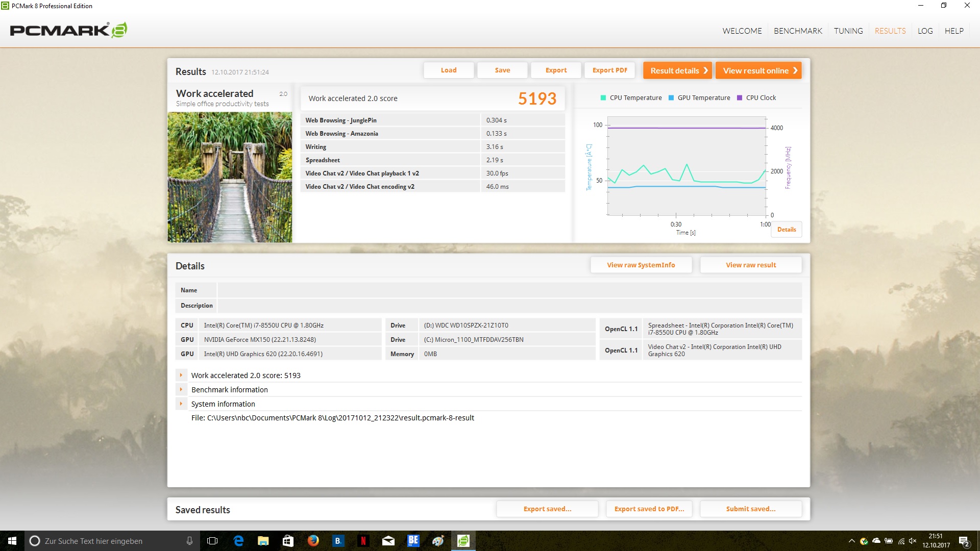Expand Benchmark information section
980x551 pixels.
click(x=181, y=389)
